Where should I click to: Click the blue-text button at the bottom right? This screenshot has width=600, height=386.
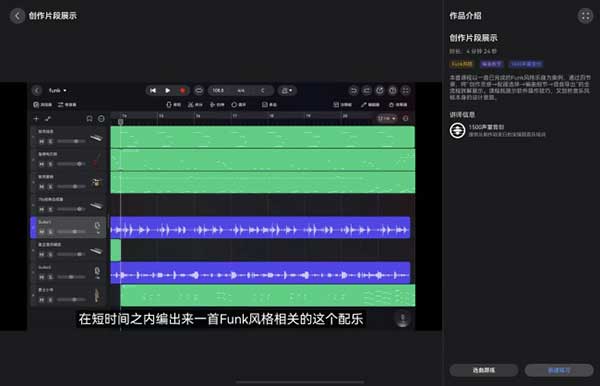point(559,370)
